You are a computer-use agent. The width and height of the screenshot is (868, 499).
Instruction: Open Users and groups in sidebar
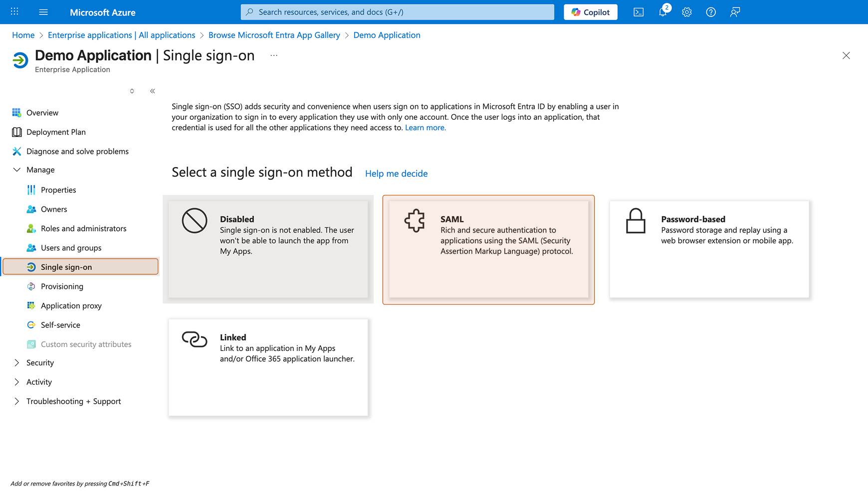click(71, 248)
